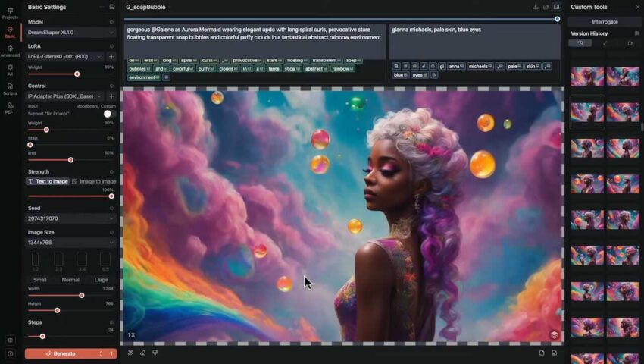Screen dimensions: 644x364
Task: Open the Scripts sidebar section
Action: [x=10, y=88]
